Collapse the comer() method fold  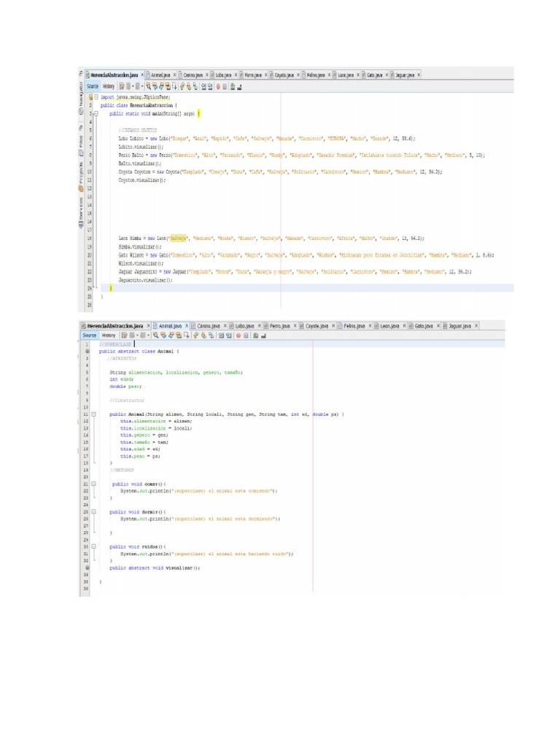point(94,484)
